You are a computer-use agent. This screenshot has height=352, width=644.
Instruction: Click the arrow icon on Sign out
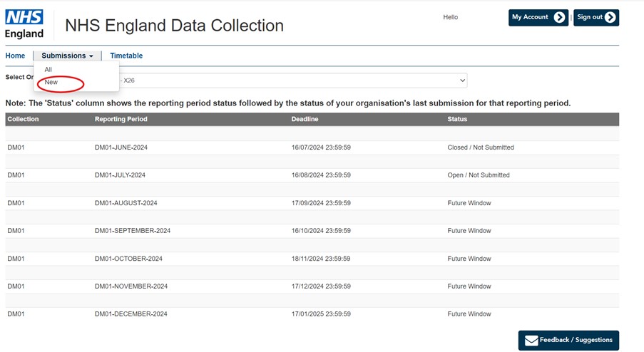610,17
